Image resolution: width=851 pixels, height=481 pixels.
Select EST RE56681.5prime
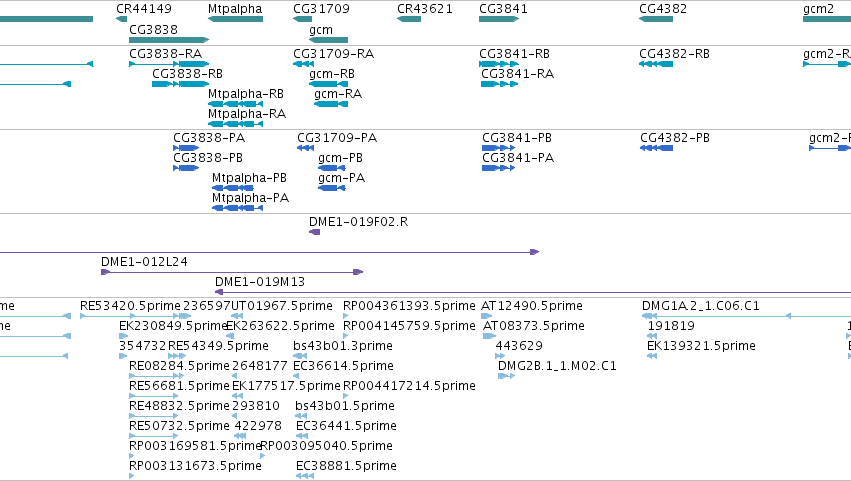[x=179, y=387]
